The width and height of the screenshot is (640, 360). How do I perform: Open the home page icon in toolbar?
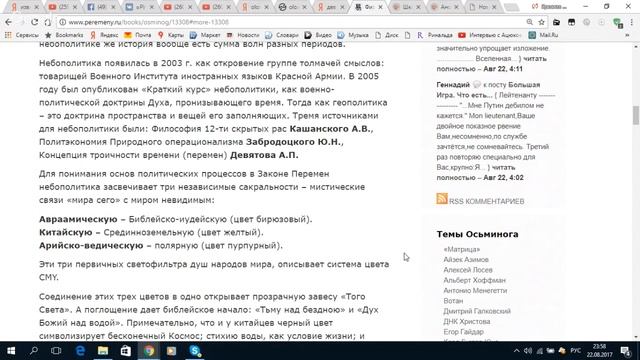tap(48, 22)
